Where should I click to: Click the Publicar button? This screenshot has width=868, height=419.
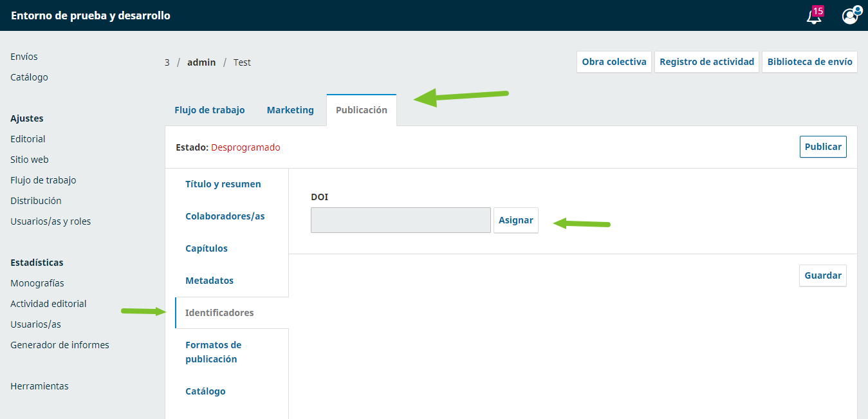point(823,147)
